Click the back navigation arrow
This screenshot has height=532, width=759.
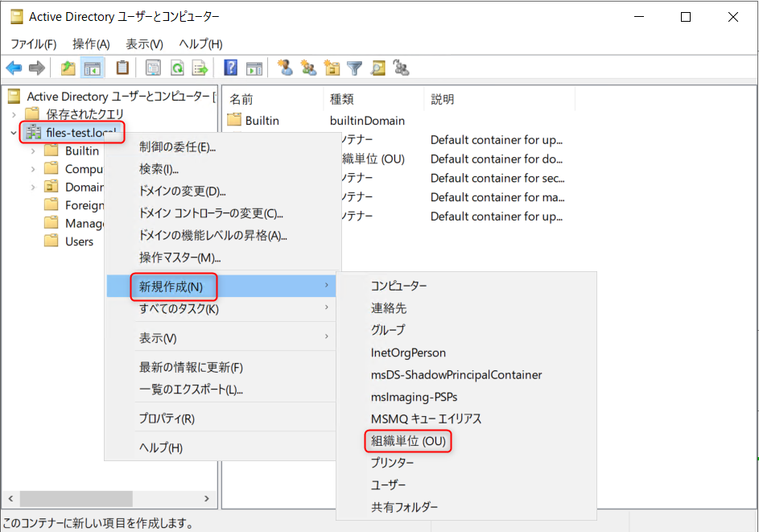(14, 68)
